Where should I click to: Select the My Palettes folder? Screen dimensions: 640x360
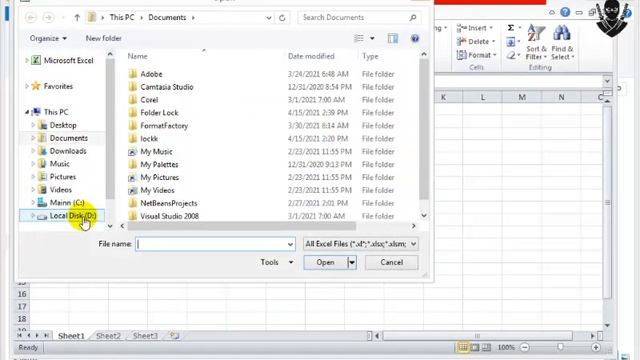pos(159,164)
